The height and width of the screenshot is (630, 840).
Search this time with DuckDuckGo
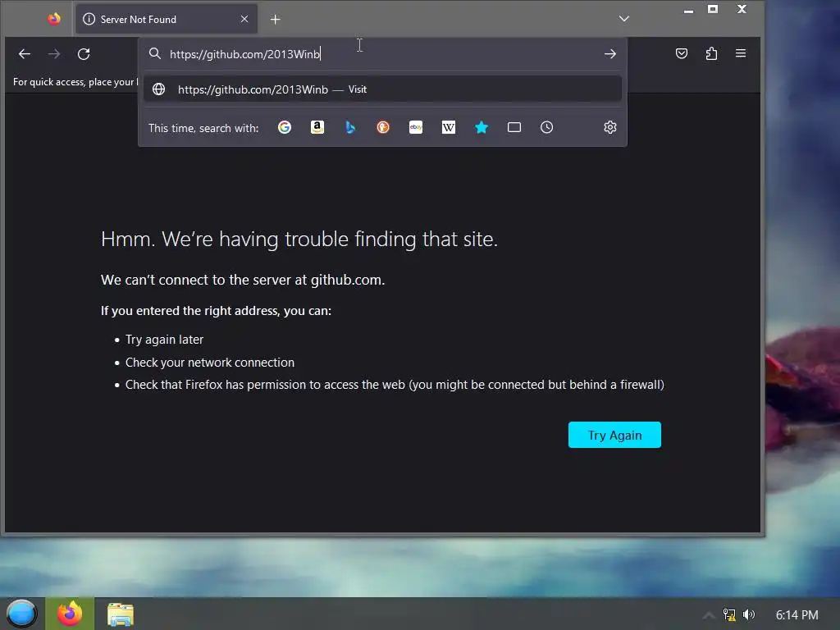click(x=383, y=127)
